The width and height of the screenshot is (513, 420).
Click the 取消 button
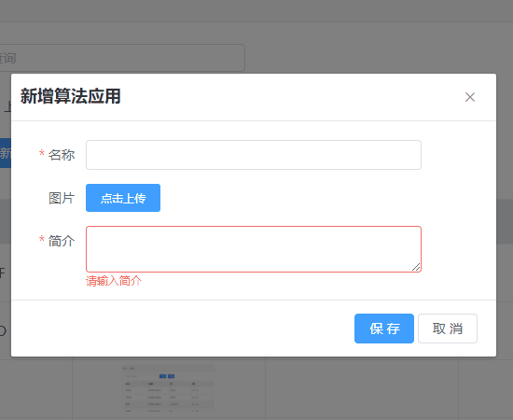[x=448, y=329]
